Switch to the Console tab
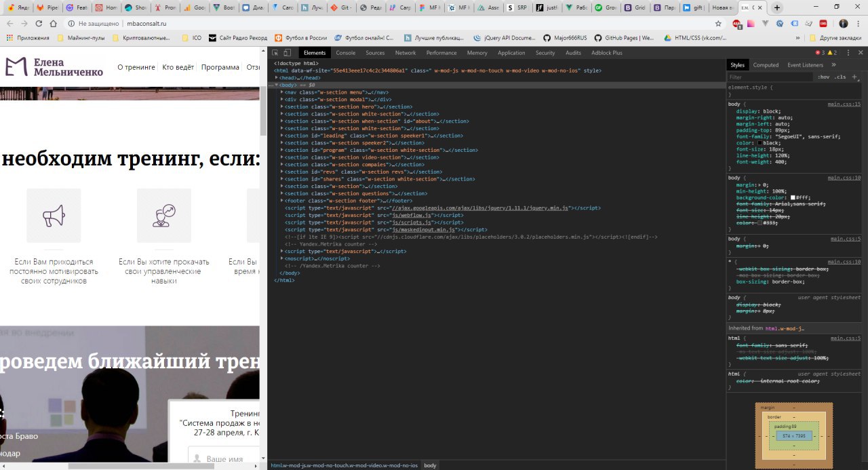 346,53
